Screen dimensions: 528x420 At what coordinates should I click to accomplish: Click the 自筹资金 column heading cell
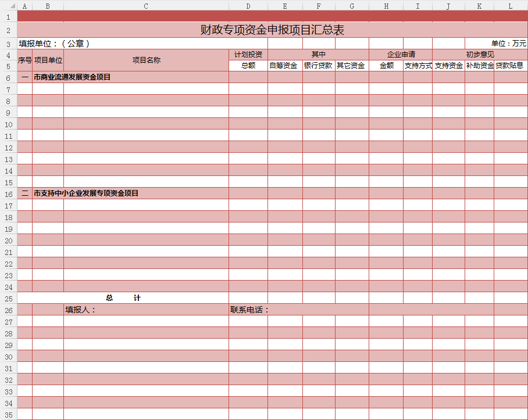coord(285,66)
